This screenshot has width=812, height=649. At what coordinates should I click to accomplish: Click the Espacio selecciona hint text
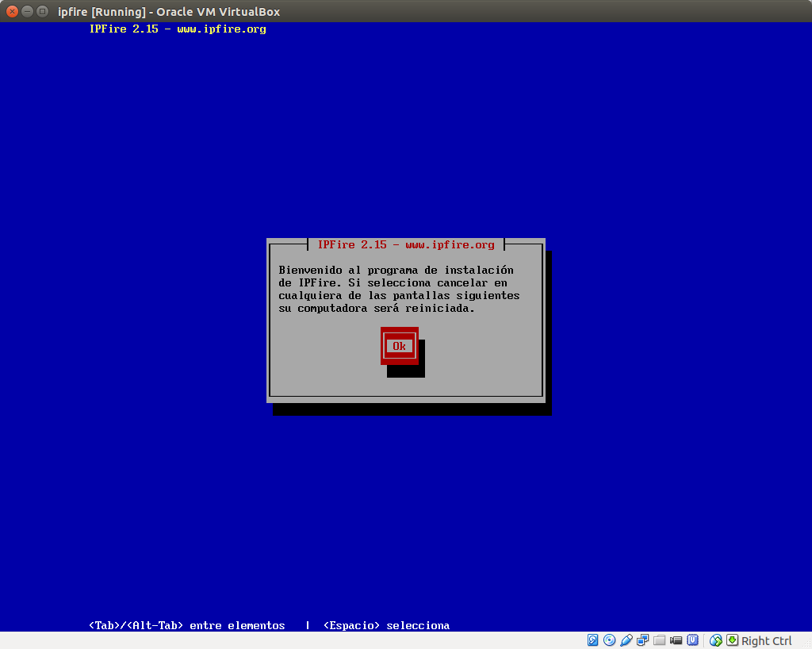point(385,625)
